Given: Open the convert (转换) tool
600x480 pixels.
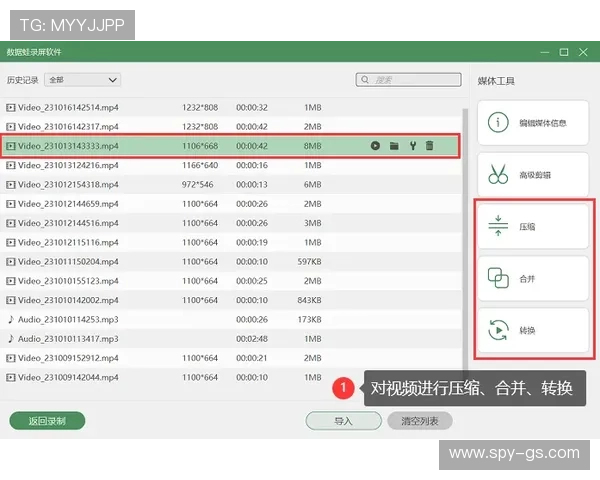Looking at the screenshot, I should point(533,330).
